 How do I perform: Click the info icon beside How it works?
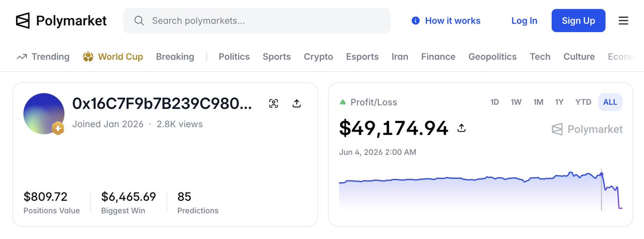(415, 21)
